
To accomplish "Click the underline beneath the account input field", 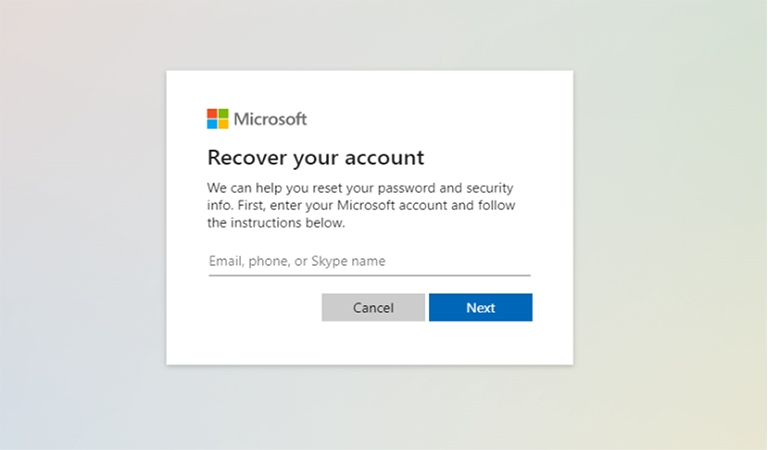I will coord(369,275).
